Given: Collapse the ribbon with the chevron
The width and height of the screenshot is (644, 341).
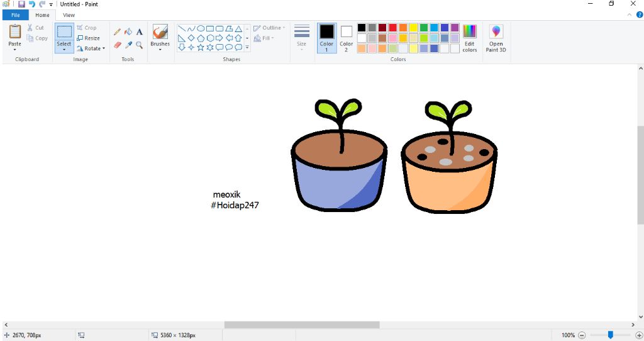Looking at the screenshot, I should (629, 15).
